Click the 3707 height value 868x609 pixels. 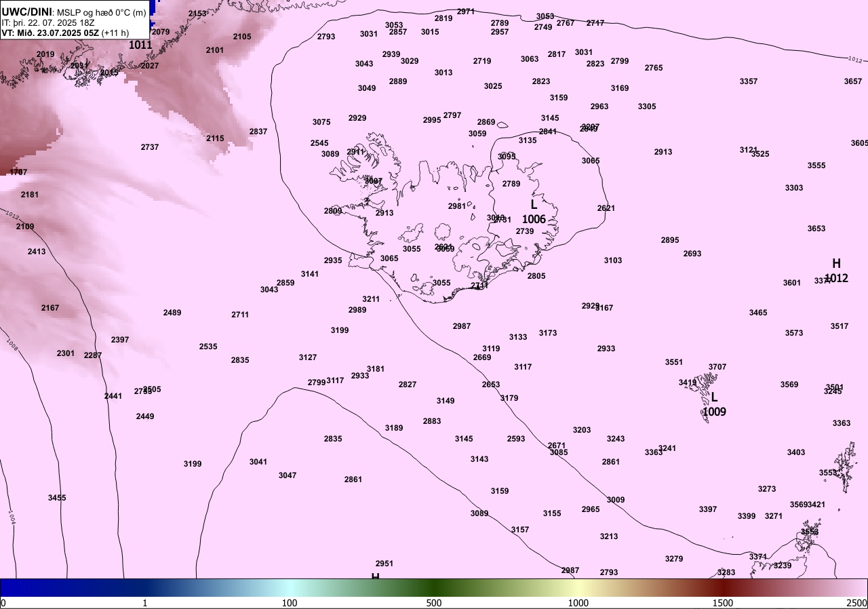coord(717,367)
